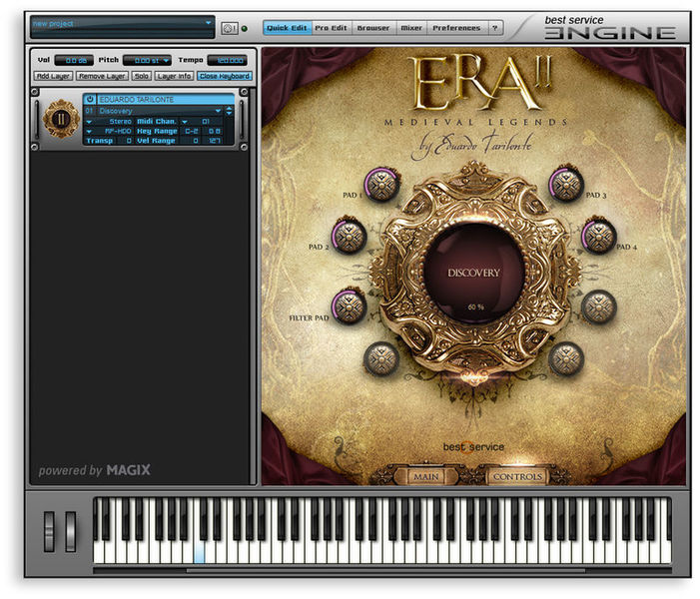Image resolution: width=700 pixels, height=599 pixels.
Task: Open the Browser tab
Action: 373,28
